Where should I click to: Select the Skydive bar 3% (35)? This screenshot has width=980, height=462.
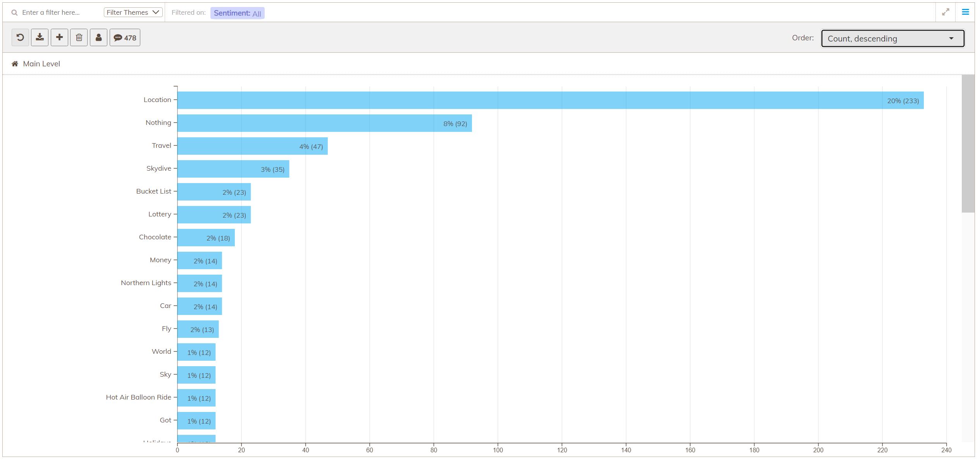click(x=233, y=169)
